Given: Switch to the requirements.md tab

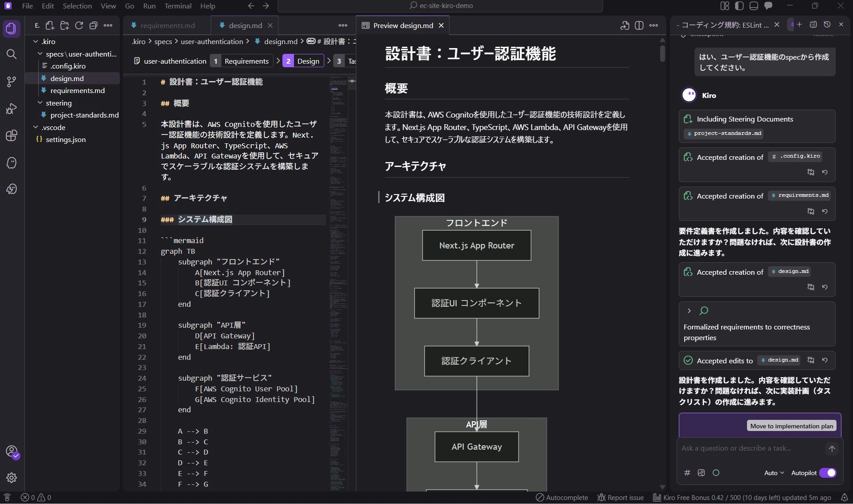Looking at the screenshot, I should pos(167,25).
